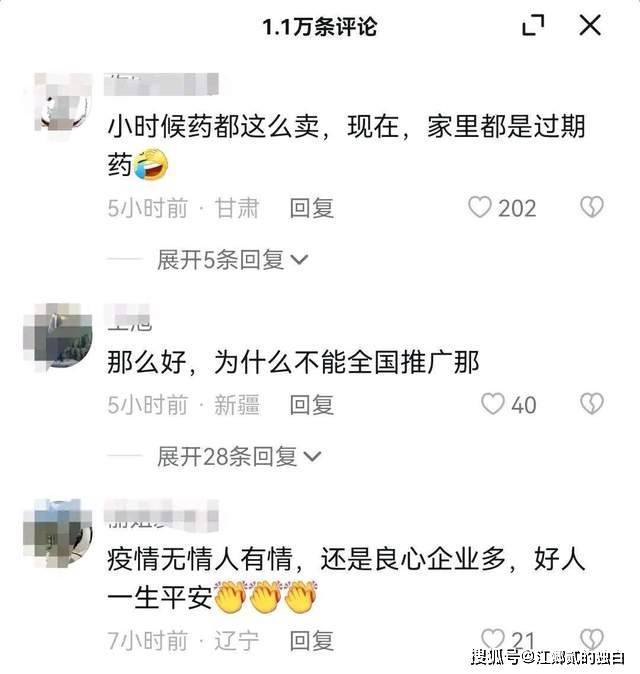640x674 pixels.
Task: Reply to the Gansu commenter via 回复
Action: point(312,208)
